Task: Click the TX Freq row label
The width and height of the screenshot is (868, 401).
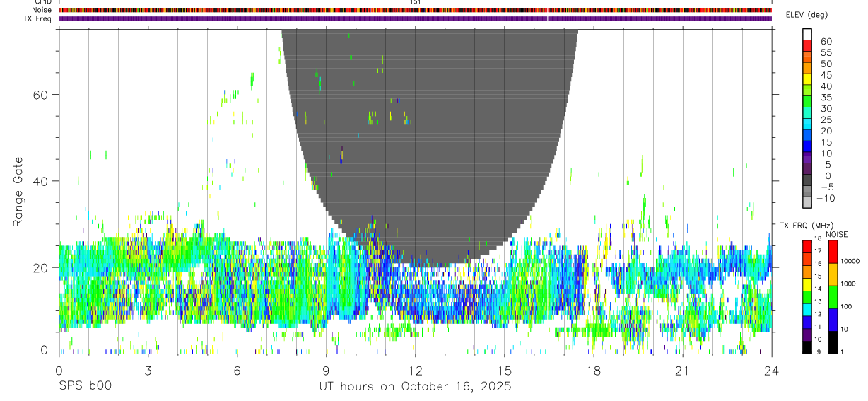Action: (37, 18)
